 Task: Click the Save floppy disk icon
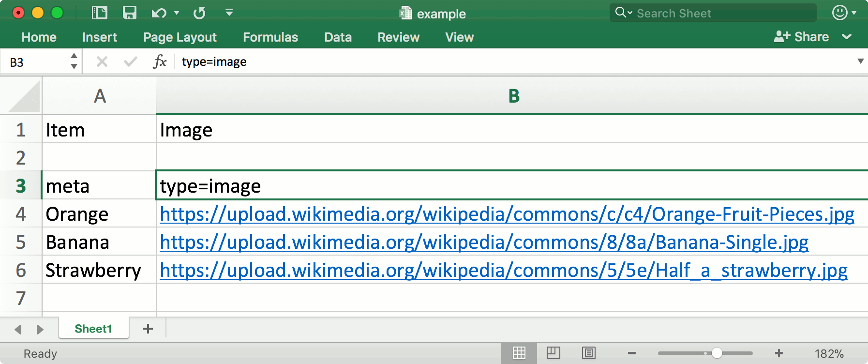(x=129, y=13)
